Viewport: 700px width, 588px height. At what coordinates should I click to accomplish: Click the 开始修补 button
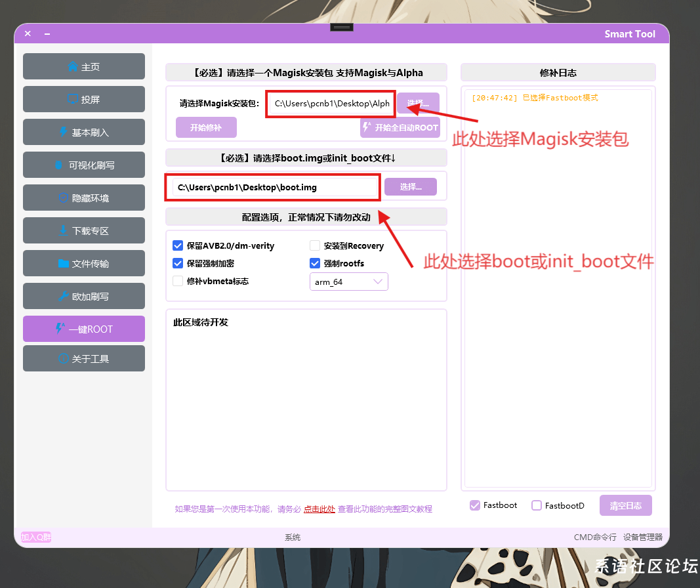coord(206,127)
